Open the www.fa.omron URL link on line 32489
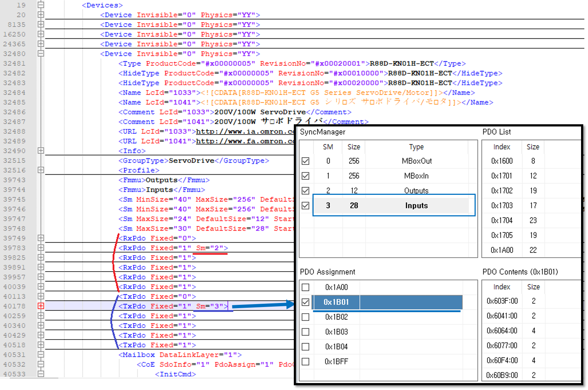Viewport: 588px width, 390px height. point(245,141)
